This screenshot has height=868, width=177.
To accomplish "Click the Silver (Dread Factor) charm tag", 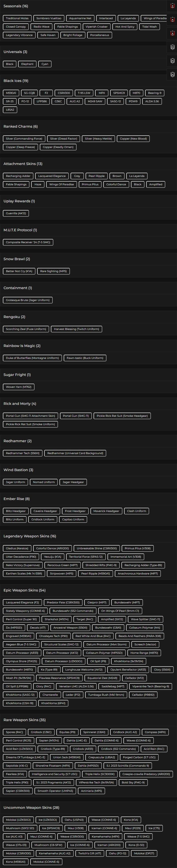I will point(63,139).
